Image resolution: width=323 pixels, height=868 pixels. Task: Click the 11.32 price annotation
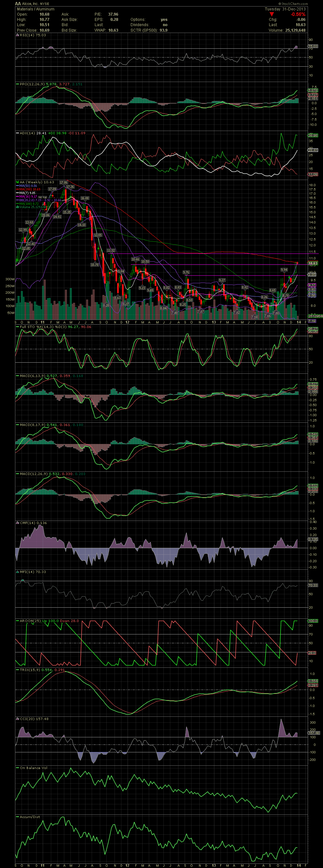tap(111, 250)
